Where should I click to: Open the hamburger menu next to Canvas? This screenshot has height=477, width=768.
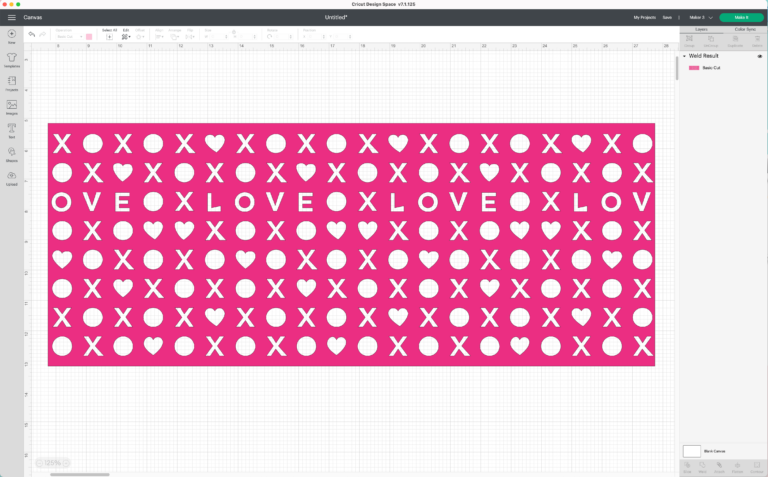coord(12,17)
